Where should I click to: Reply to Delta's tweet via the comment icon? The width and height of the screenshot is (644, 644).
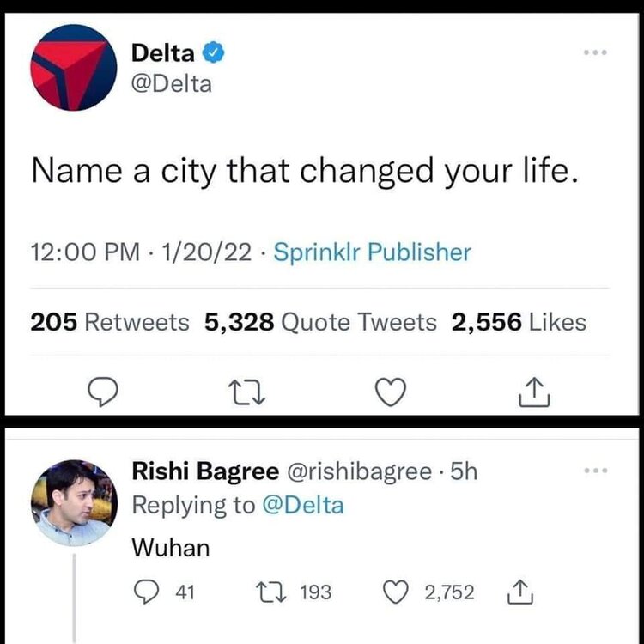click(x=103, y=392)
